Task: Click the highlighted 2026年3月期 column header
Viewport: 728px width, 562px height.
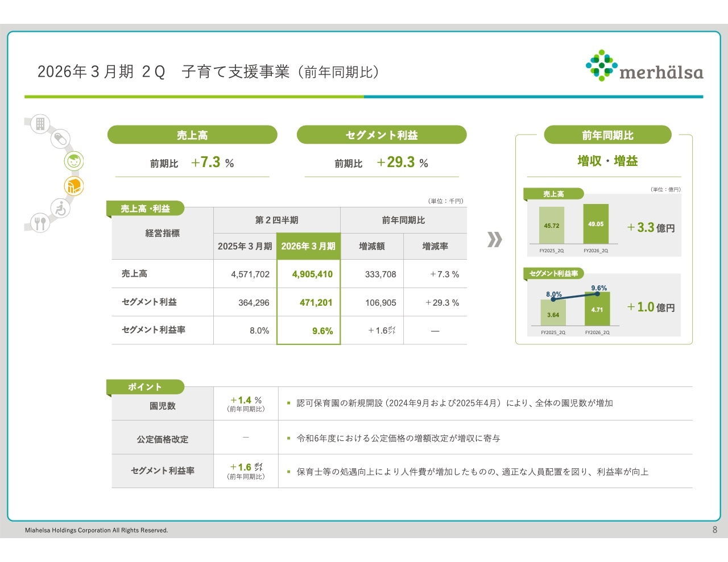Action: pyautogui.click(x=308, y=246)
